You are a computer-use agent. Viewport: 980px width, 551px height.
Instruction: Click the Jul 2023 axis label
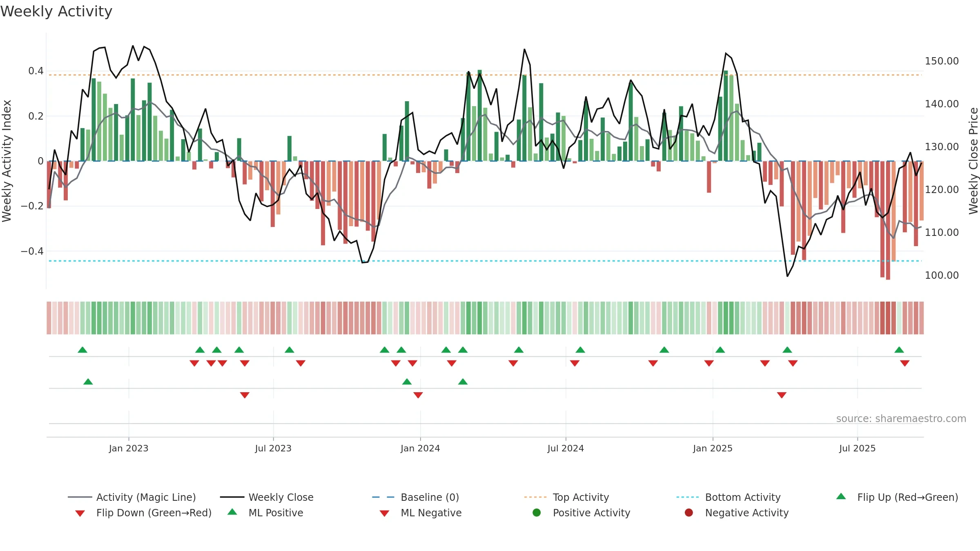273,448
